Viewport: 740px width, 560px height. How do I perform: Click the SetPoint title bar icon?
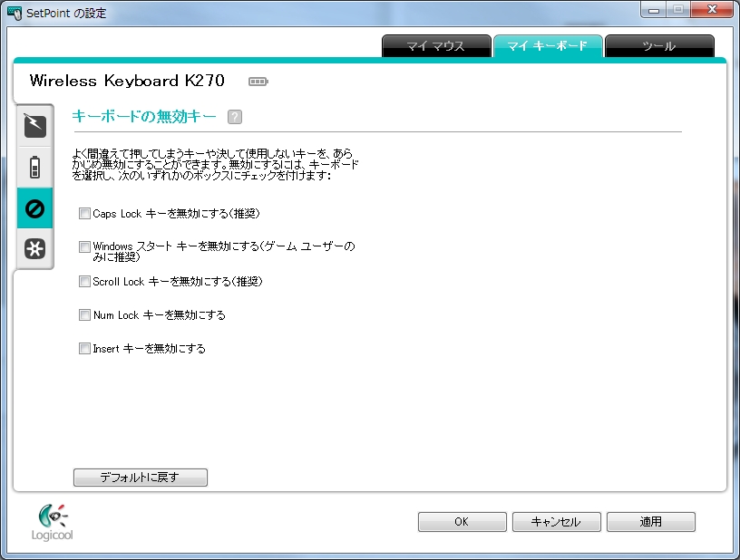coord(15,13)
